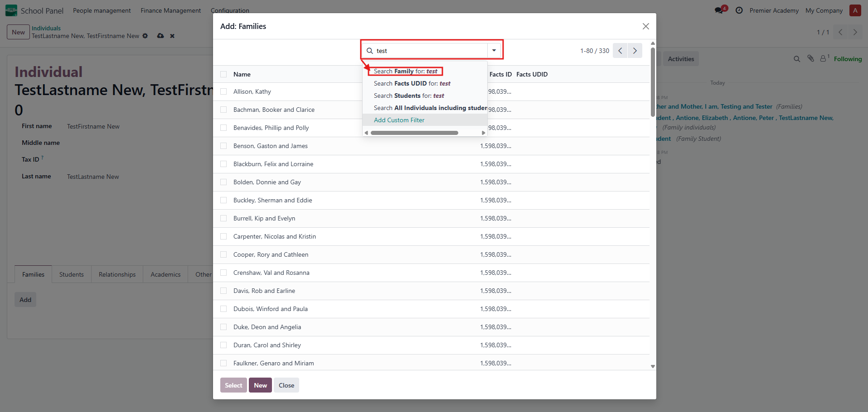Go to previous page in Families dialog
This screenshot has height=412, width=868.
[620, 51]
